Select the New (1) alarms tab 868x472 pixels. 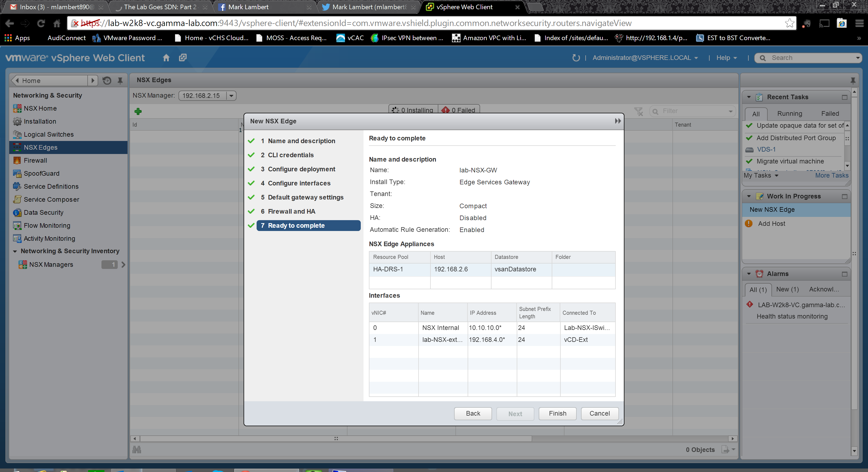click(787, 289)
